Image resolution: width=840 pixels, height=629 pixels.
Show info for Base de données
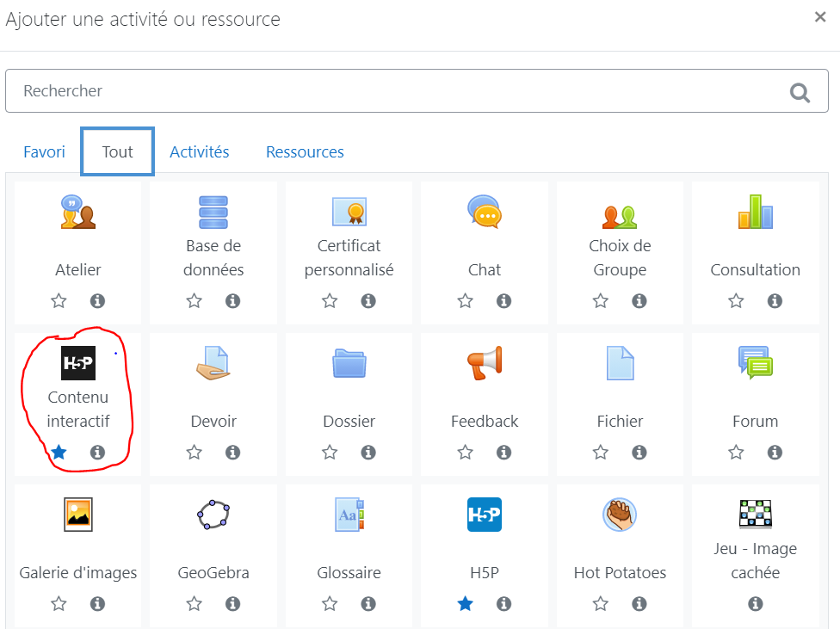tap(232, 300)
